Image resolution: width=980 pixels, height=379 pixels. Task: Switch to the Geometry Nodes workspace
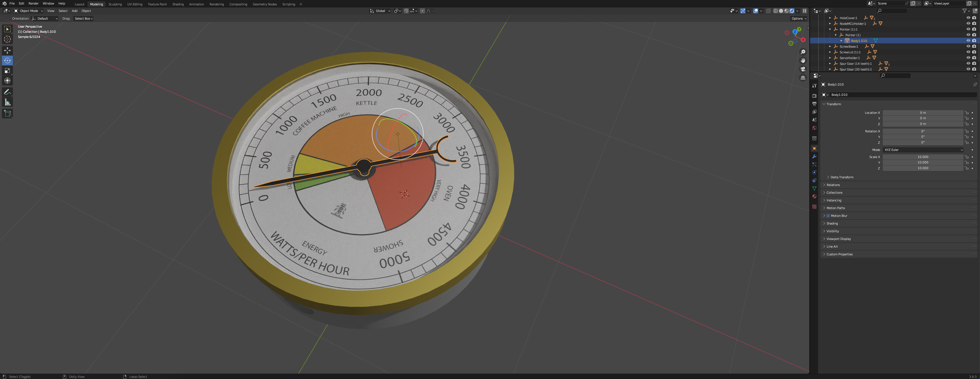265,4
